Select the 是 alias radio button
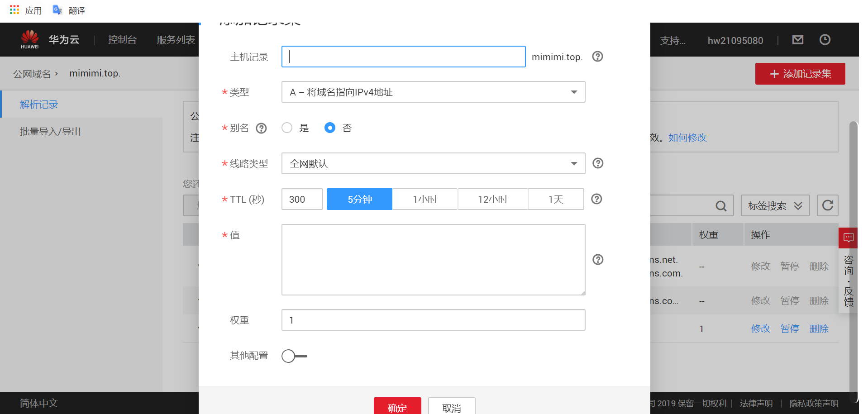Screen dimensions: 868x414 coord(286,128)
